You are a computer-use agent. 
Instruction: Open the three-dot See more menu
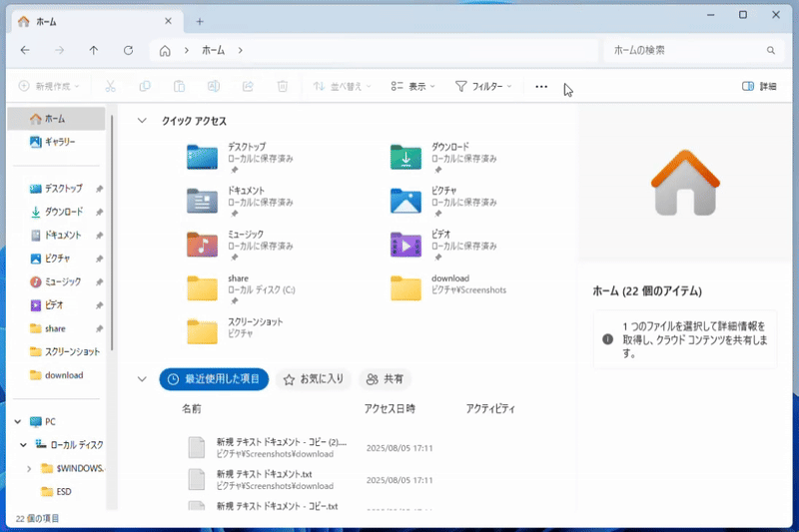(541, 87)
